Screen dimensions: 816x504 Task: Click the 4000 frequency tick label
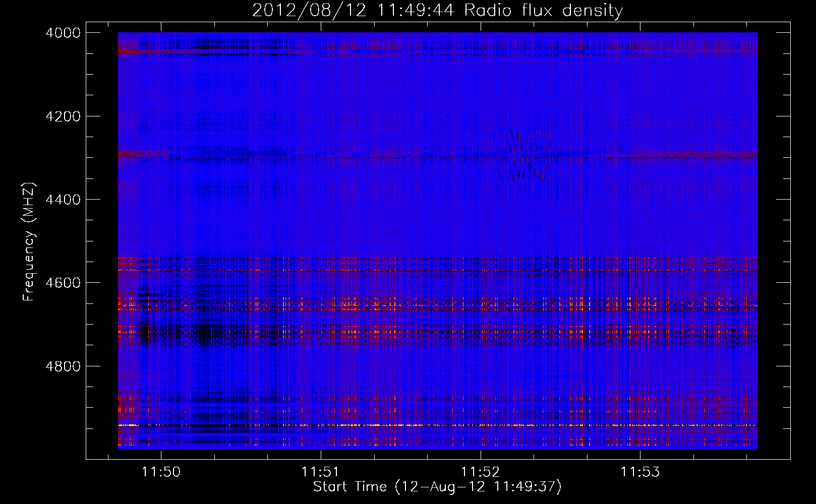pos(63,33)
